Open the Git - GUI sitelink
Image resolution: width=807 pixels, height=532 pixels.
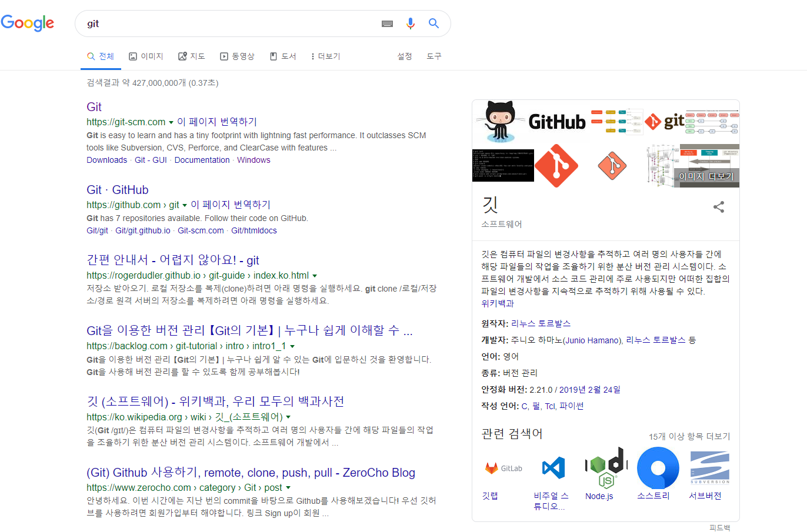151,160
